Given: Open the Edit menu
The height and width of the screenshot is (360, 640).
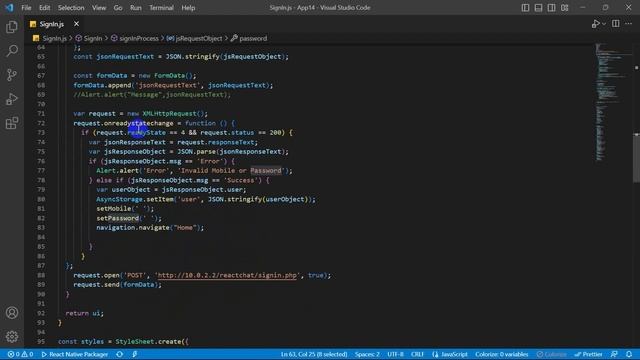Looking at the screenshot, I should (x=44, y=8).
